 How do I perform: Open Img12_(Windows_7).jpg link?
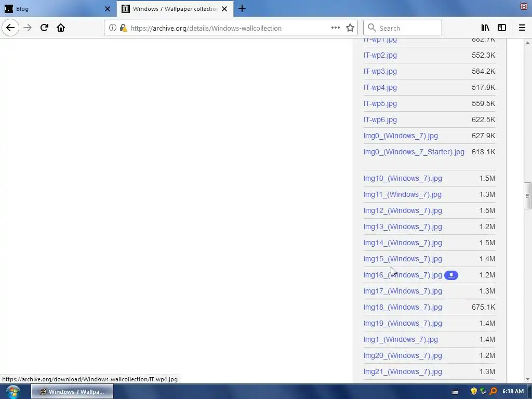click(403, 211)
